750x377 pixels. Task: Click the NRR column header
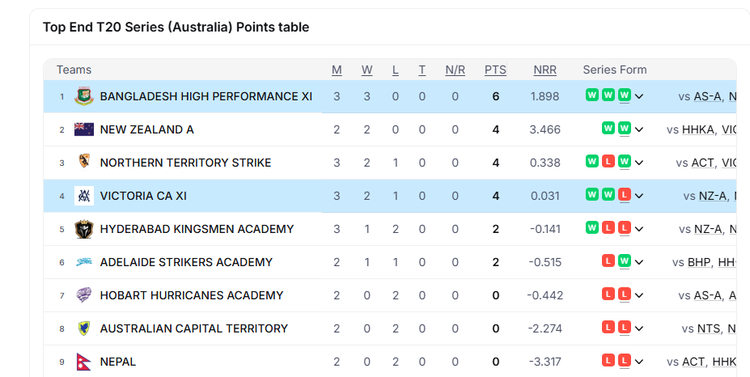545,70
